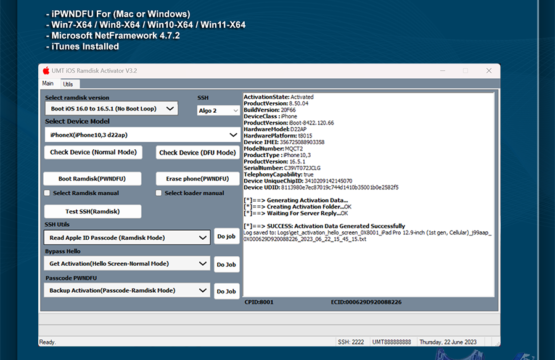The image size is (555, 360).
Task: Select the Main tab
Action: [x=48, y=84]
